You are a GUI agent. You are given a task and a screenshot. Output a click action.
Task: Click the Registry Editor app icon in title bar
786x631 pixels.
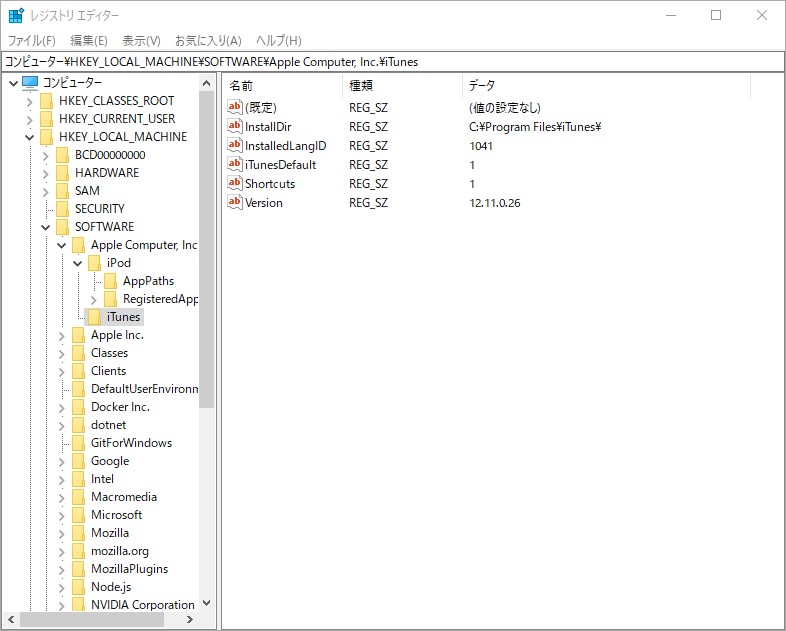pyautogui.click(x=16, y=16)
